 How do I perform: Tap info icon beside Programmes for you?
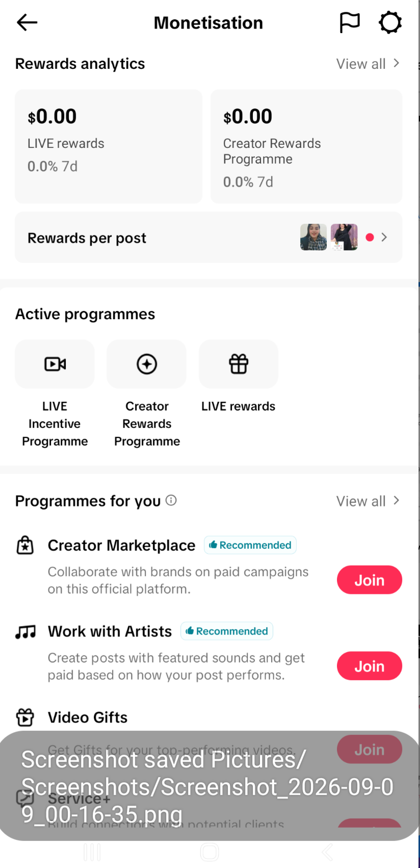pyautogui.click(x=171, y=500)
